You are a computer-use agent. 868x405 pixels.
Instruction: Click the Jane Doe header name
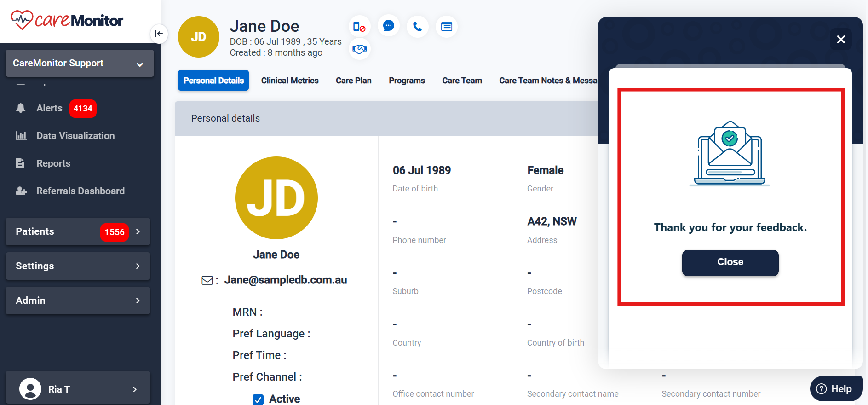264,26
